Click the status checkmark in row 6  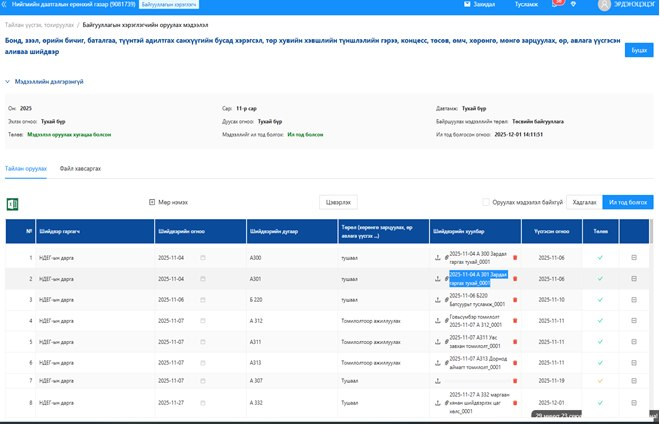pos(600,361)
